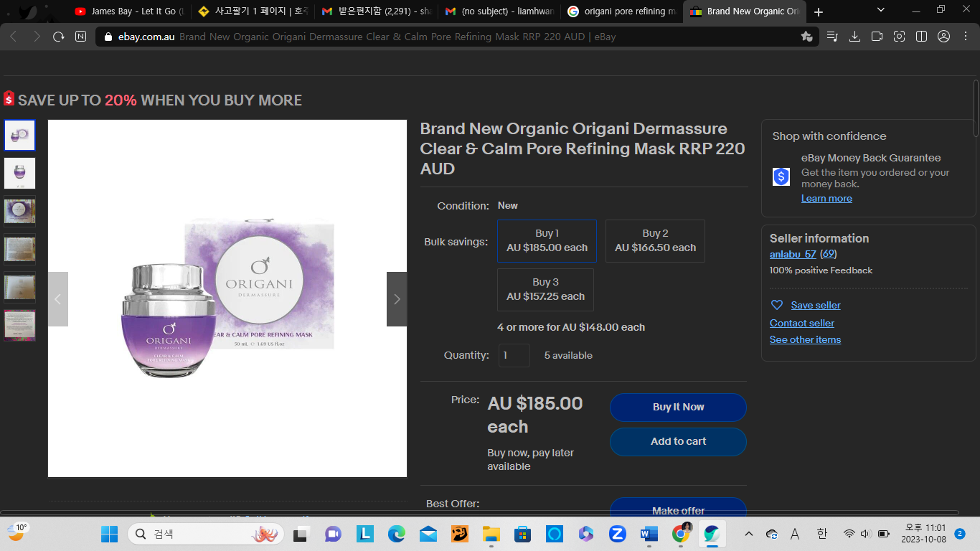The height and width of the screenshot is (551, 980).
Task: Select the fifth product thumbnail
Action: pos(19,287)
